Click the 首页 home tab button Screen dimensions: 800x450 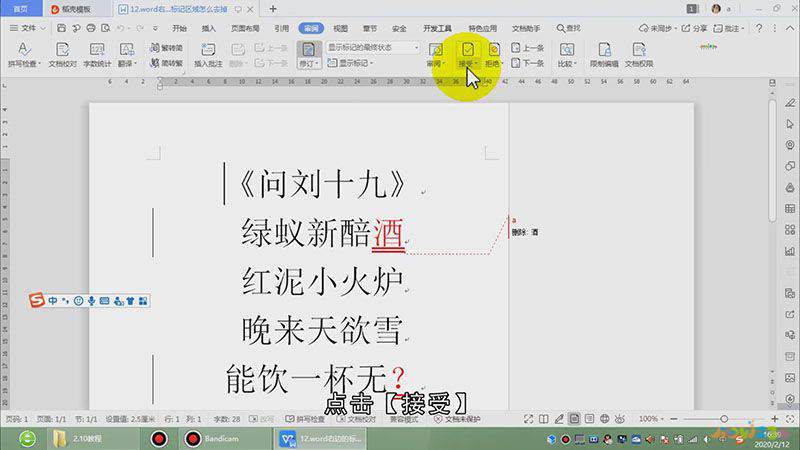coord(21,9)
